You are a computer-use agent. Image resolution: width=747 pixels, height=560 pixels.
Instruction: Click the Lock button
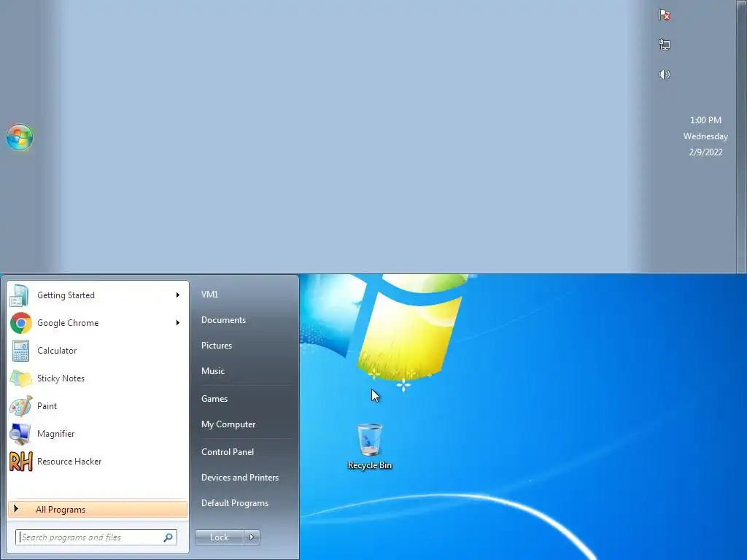pyautogui.click(x=219, y=537)
